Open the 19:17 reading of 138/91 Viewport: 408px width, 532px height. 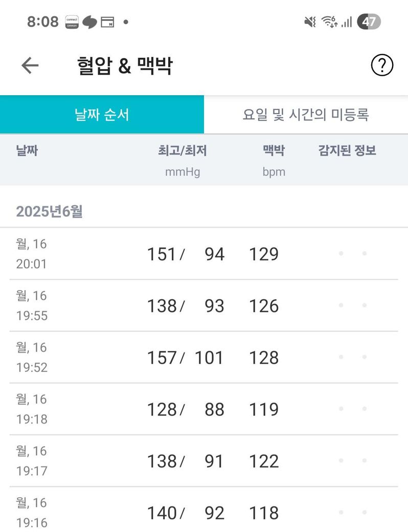pyautogui.click(x=204, y=461)
